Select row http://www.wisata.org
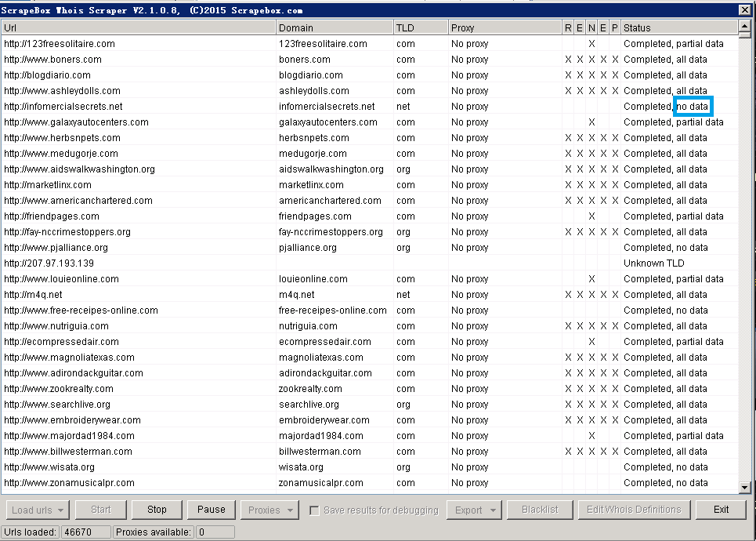Image resolution: width=756 pixels, height=541 pixels. [369, 467]
